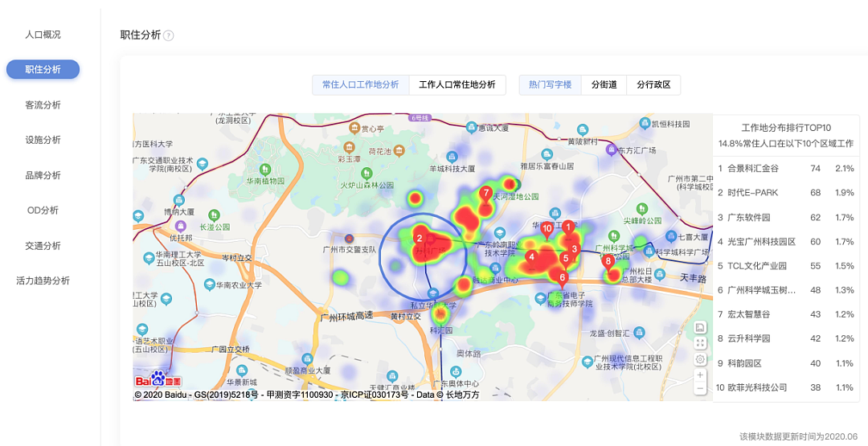Click the 华南植物园 park icon on map
868x446 pixels.
point(265,169)
